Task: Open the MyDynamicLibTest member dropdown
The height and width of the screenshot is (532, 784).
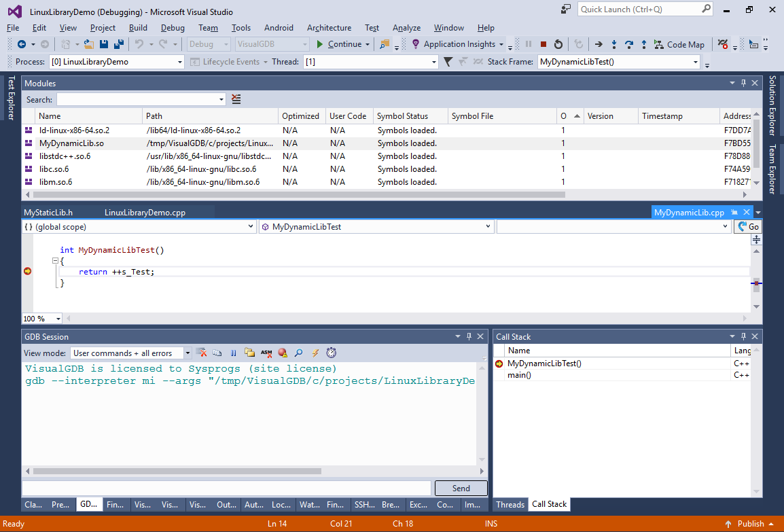Action: coord(488,226)
